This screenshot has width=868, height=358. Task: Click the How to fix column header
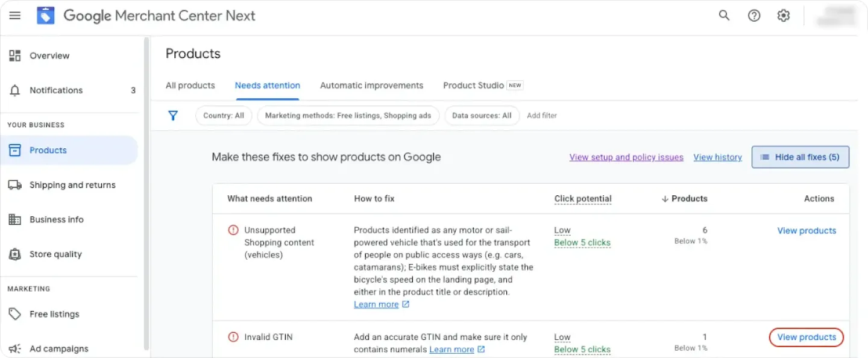[x=374, y=199]
